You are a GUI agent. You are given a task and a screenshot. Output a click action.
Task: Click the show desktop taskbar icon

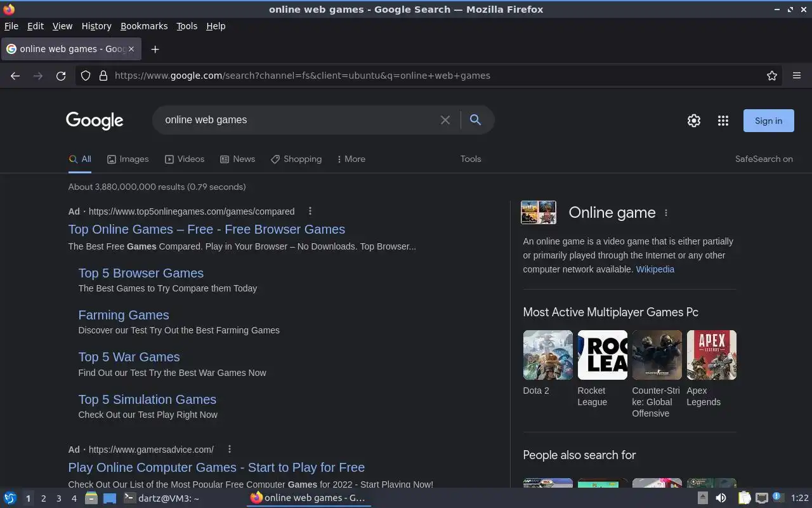(x=110, y=498)
